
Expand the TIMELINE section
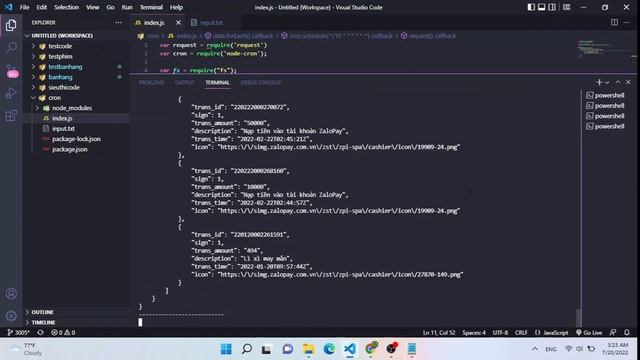click(43, 322)
